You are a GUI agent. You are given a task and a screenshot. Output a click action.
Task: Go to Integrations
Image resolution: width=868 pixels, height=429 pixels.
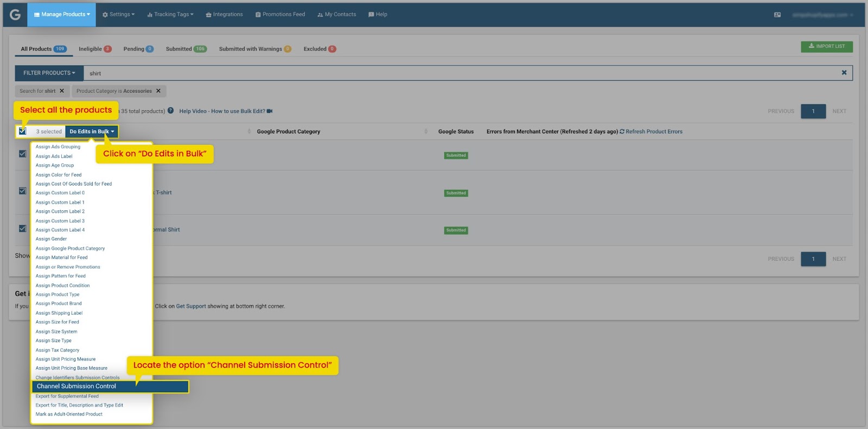(224, 15)
